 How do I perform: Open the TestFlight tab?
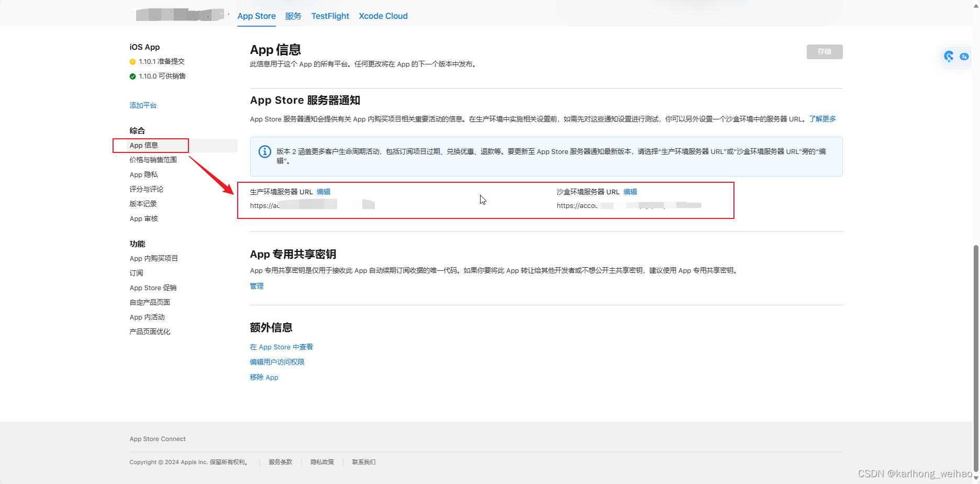click(x=330, y=16)
